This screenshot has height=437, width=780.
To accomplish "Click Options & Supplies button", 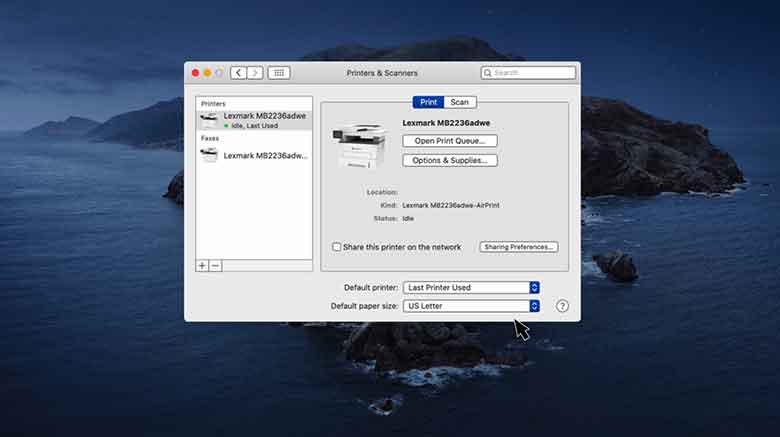I will click(449, 160).
